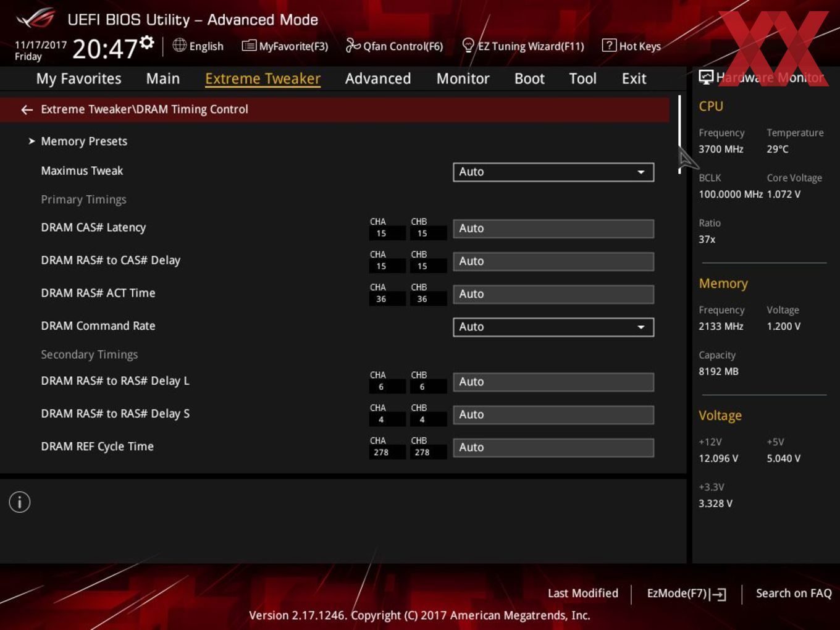Open the Boot tab
The image size is (840, 630).
(529, 78)
